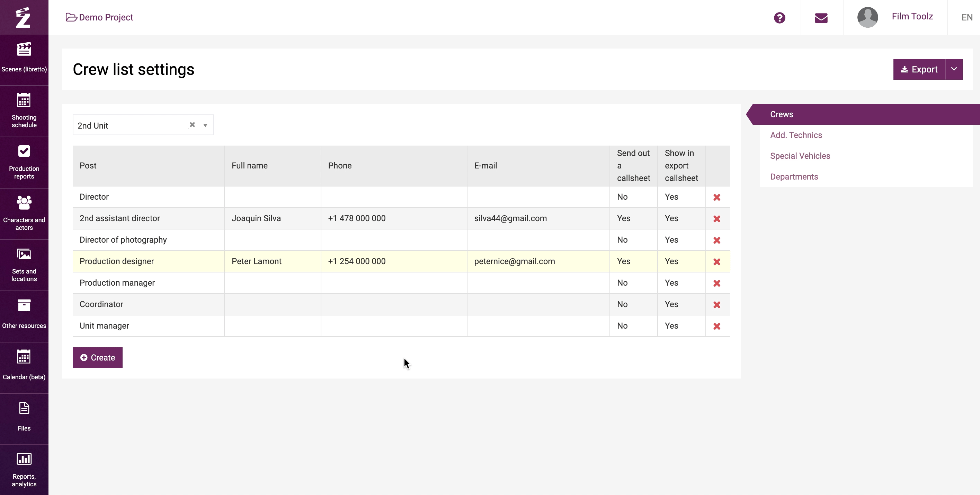Delete the Coordinator row
980x495 pixels.
click(717, 305)
